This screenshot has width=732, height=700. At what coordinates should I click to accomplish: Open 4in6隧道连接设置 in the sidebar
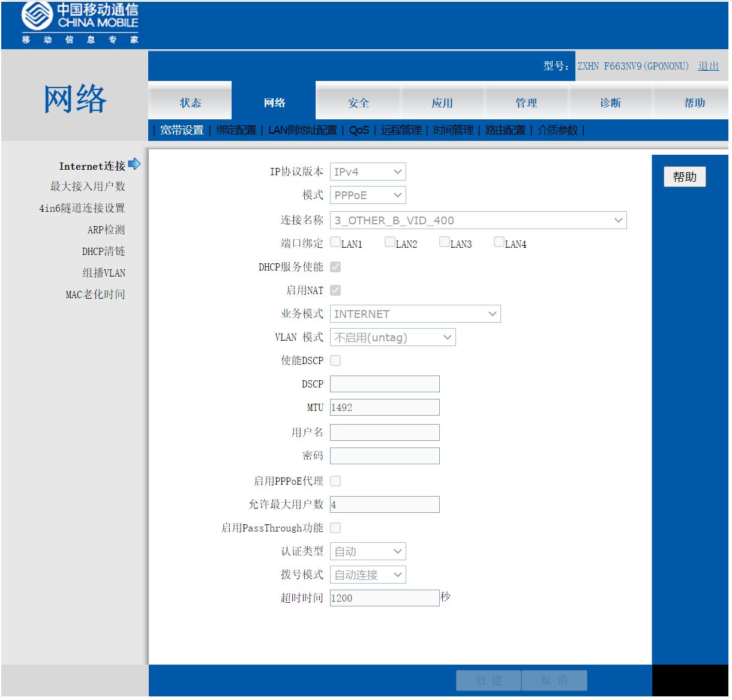point(82,208)
